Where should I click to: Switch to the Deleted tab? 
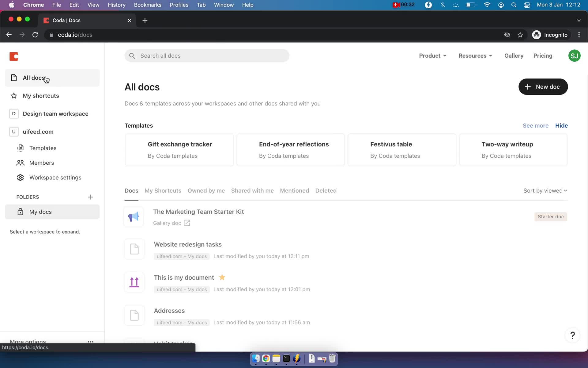pyautogui.click(x=326, y=191)
